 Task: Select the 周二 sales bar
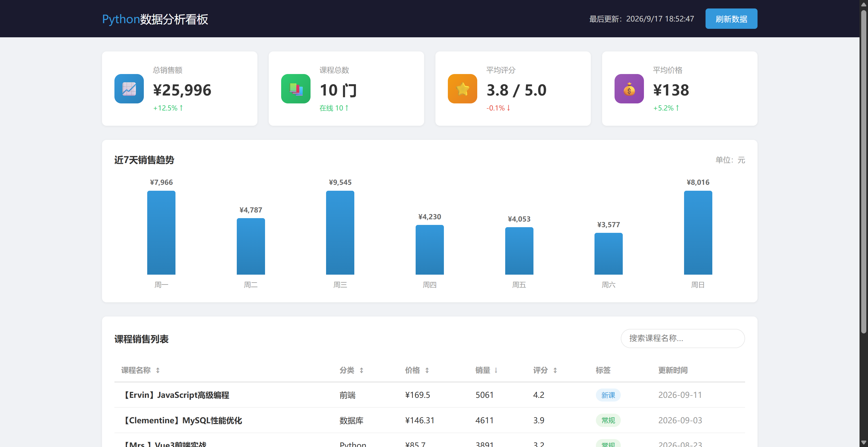(251, 247)
